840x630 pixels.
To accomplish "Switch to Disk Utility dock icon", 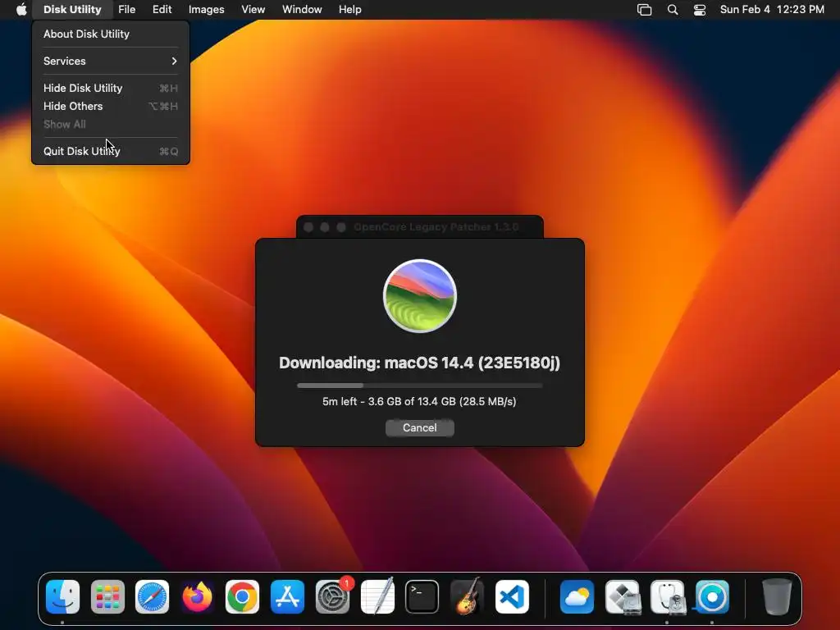I will 667,596.
